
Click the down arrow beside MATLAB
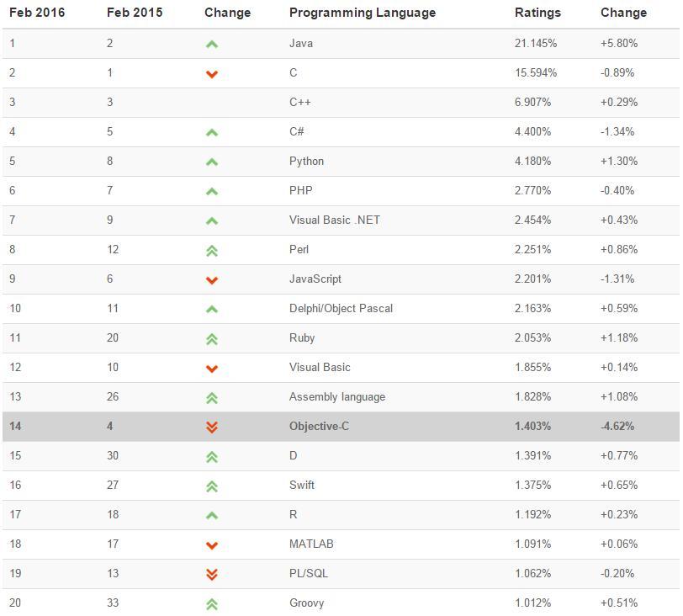coord(212,545)
